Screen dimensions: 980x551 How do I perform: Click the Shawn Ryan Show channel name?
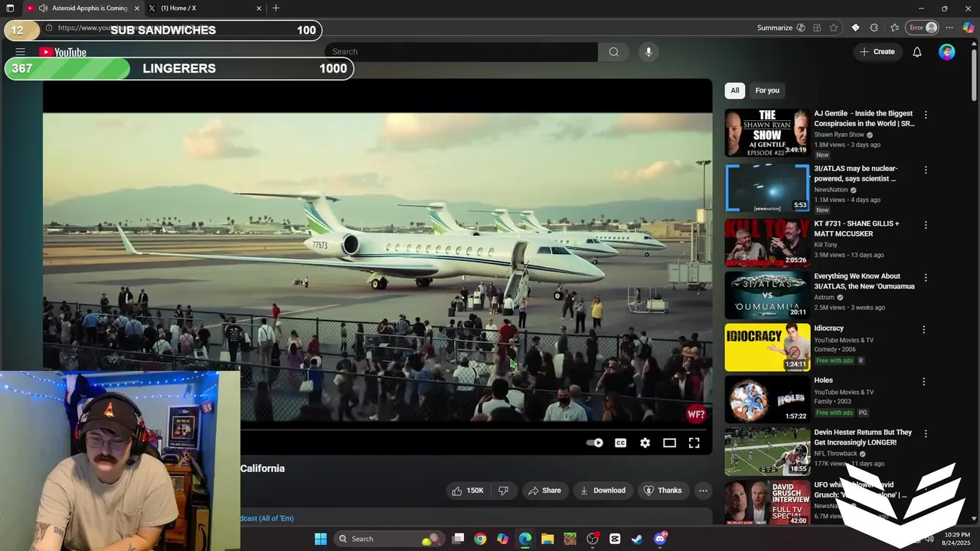(x=839, y=135)
